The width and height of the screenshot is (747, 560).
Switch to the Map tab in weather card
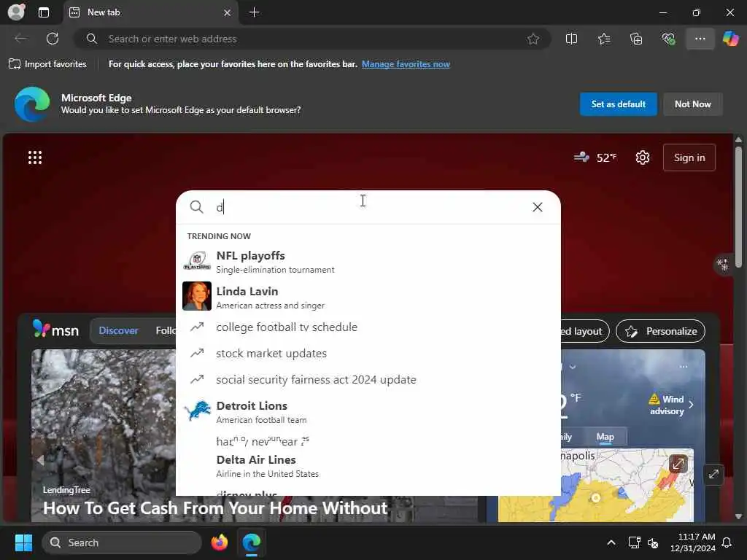[605, 437]
